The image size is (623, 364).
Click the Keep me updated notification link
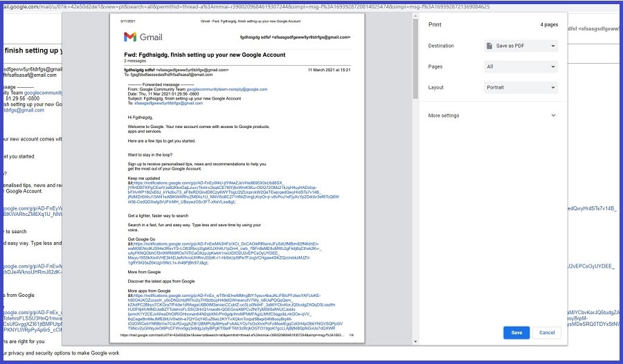[x=233, y=192]
